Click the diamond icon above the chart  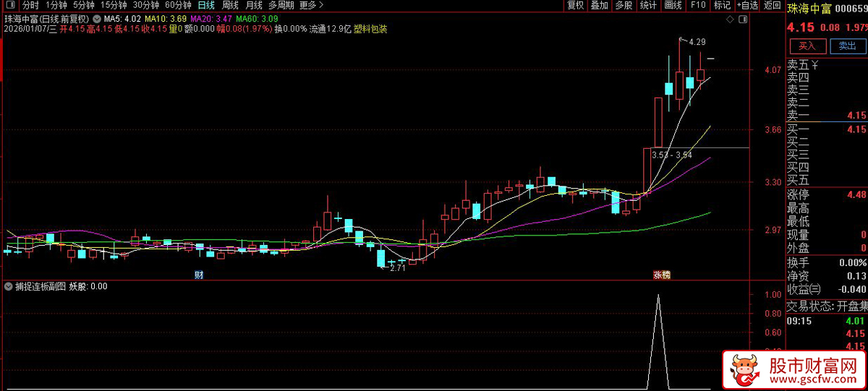pos(728,19)
